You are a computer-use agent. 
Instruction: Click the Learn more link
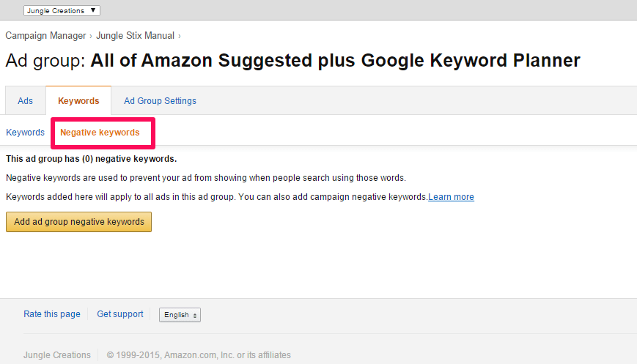[451, 197]
